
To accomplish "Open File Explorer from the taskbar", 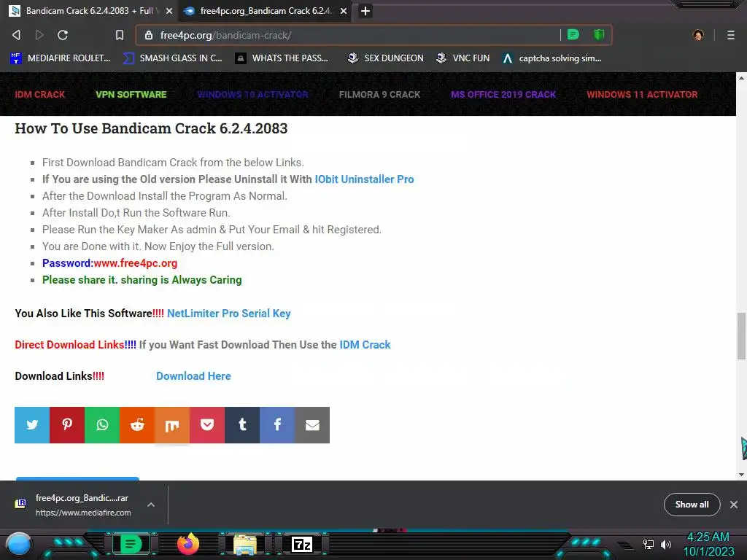I will pyautogui.click(x=245, y=544).
